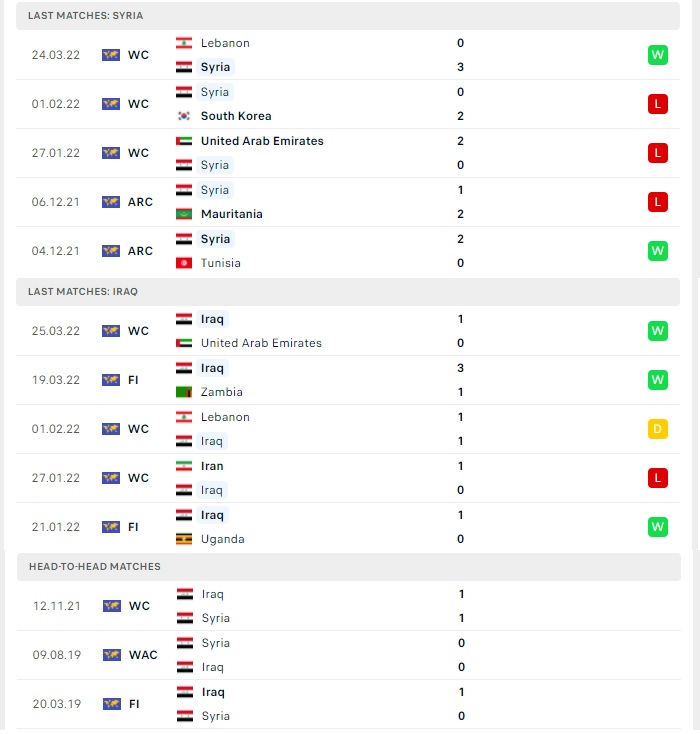Open the Mauritania team link
The width and height of the screenshot is (700, 734).
pos(232,214)
